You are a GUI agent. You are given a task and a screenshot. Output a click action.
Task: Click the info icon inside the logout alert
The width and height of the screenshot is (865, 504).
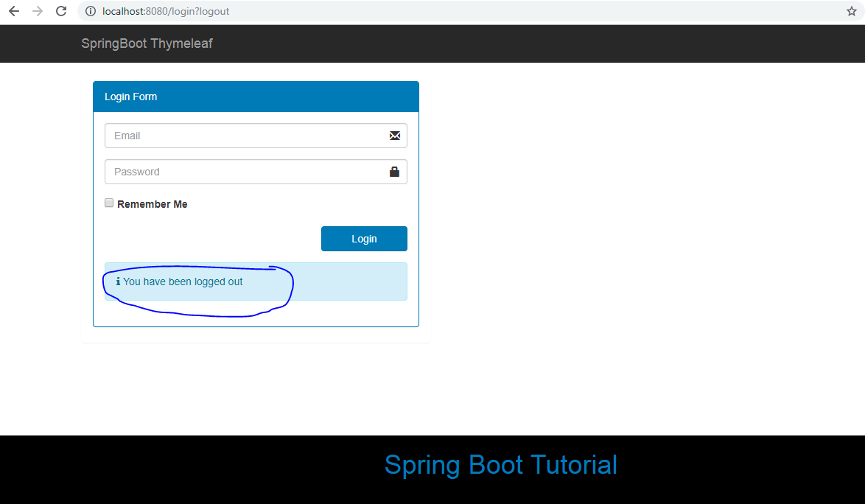tap(119, 281)
